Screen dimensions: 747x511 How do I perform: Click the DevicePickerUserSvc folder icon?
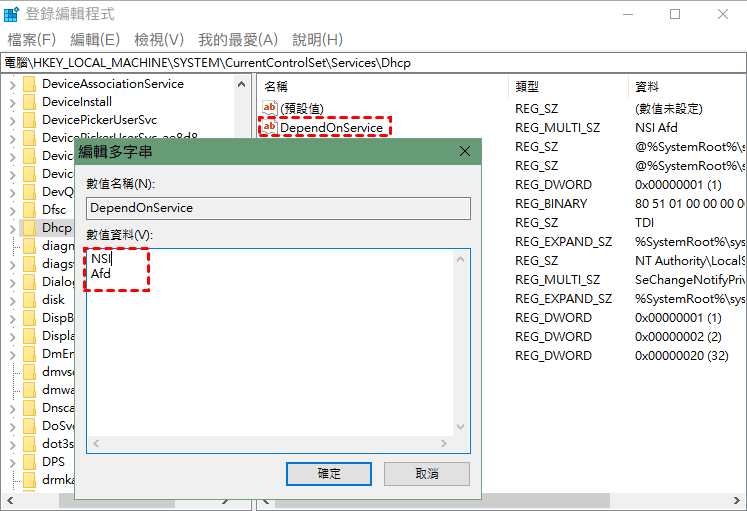coord(30,120)
